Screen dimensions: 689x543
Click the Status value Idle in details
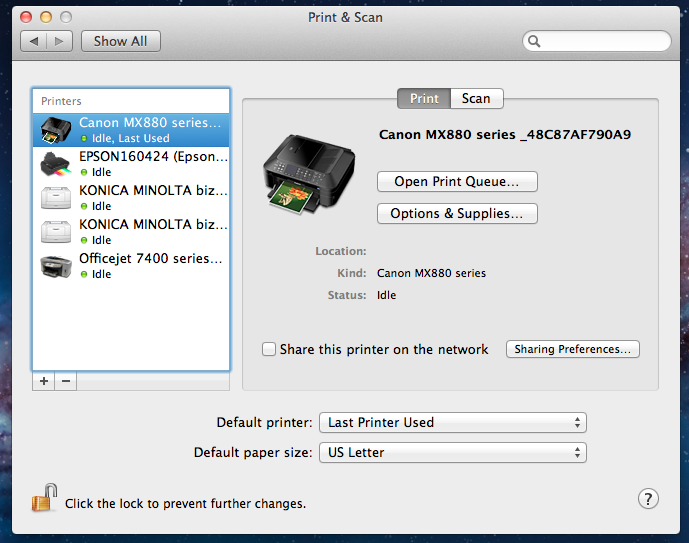386,295
